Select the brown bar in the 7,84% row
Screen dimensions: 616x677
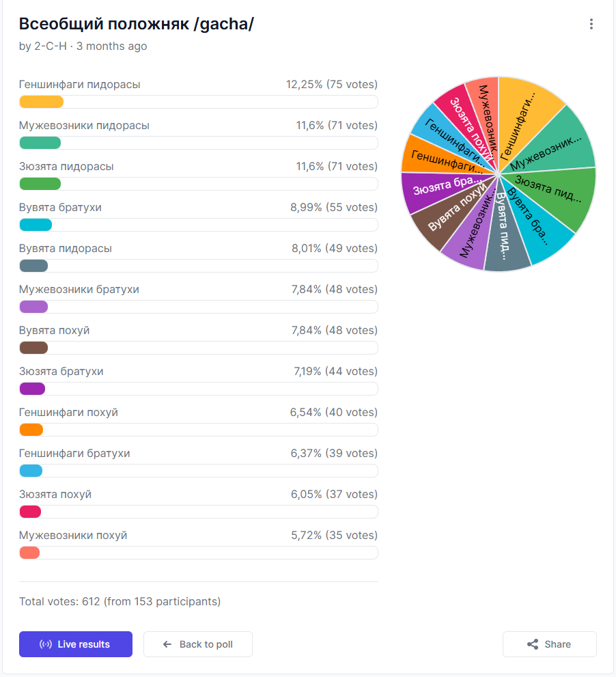(x=33, y=348)
